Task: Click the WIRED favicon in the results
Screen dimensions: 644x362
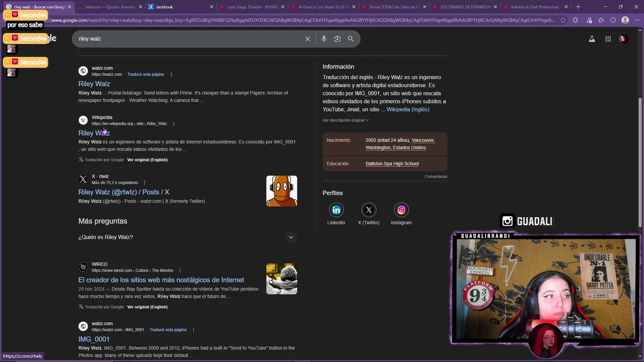Action: point(83,267)
